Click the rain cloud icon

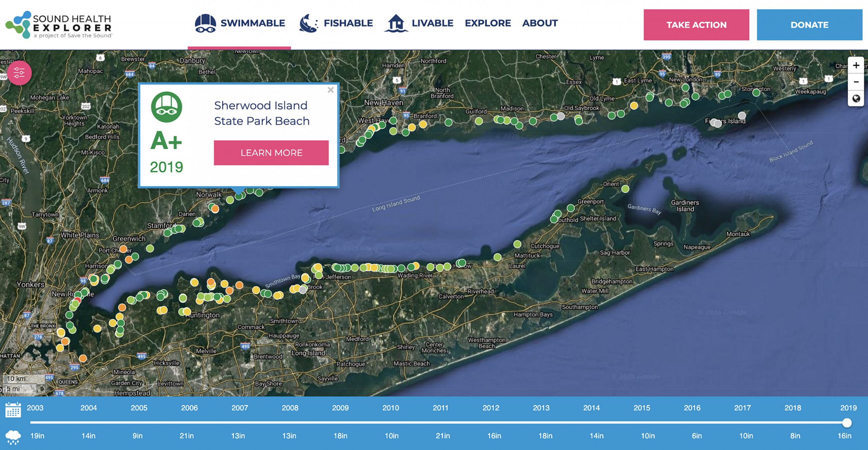click(x=13, y=437)
